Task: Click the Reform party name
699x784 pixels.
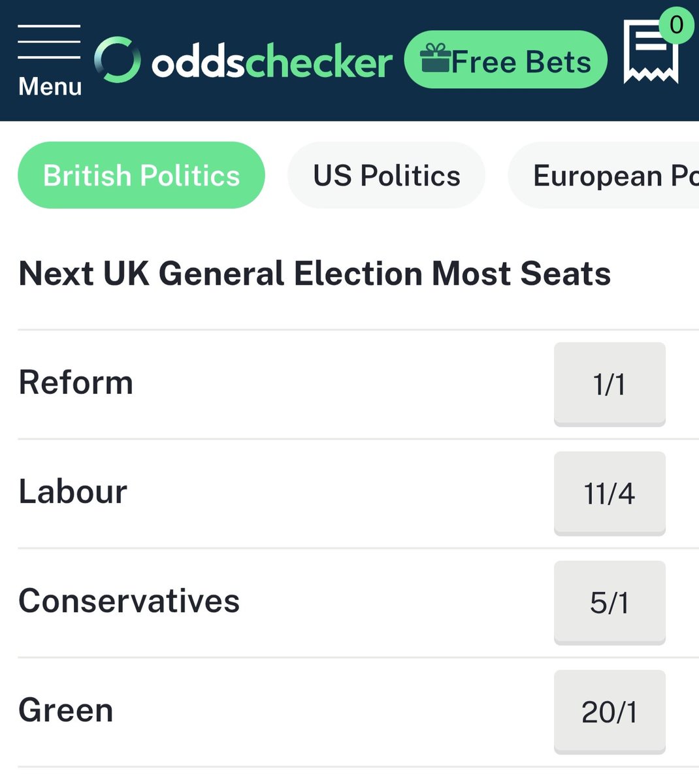Action: tap(76, 383)
